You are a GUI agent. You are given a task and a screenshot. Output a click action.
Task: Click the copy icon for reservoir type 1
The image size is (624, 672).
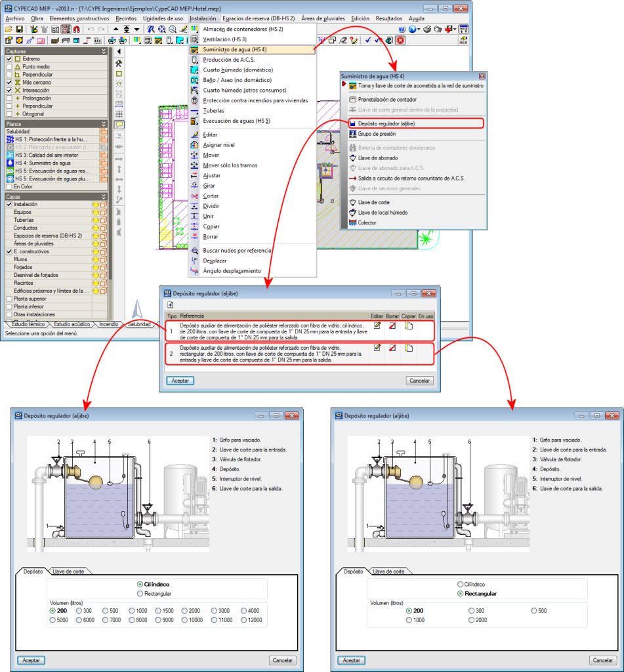(x=409, y=325)
